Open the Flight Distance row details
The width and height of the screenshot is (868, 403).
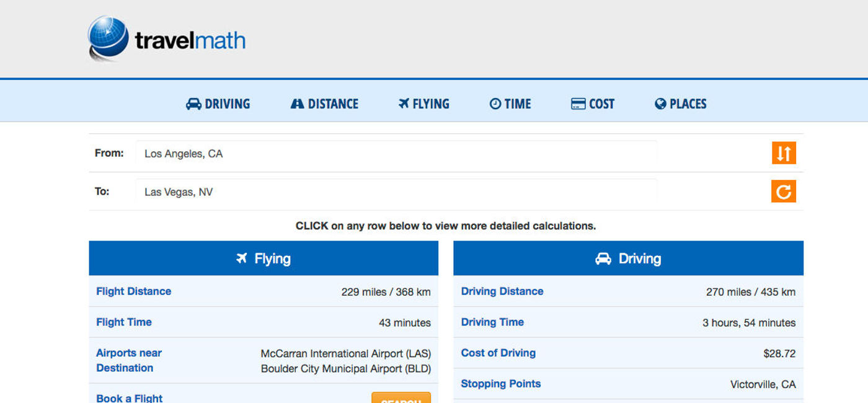263,291
